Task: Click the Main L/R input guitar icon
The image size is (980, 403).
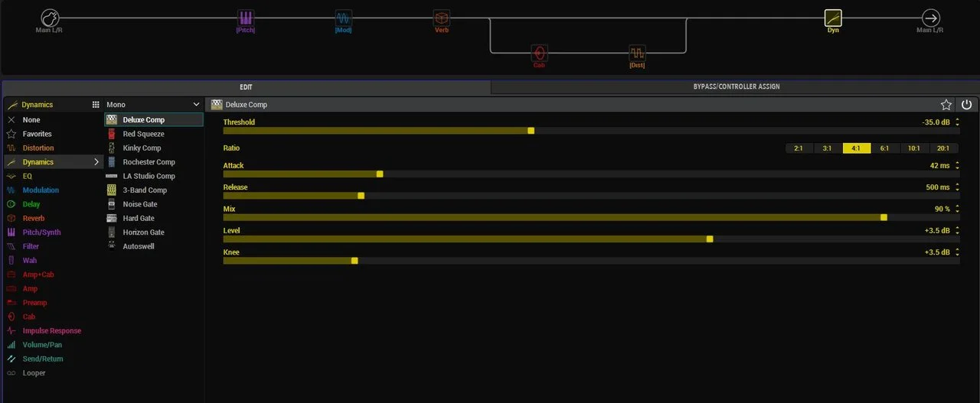Action: [x=50, y=18]
